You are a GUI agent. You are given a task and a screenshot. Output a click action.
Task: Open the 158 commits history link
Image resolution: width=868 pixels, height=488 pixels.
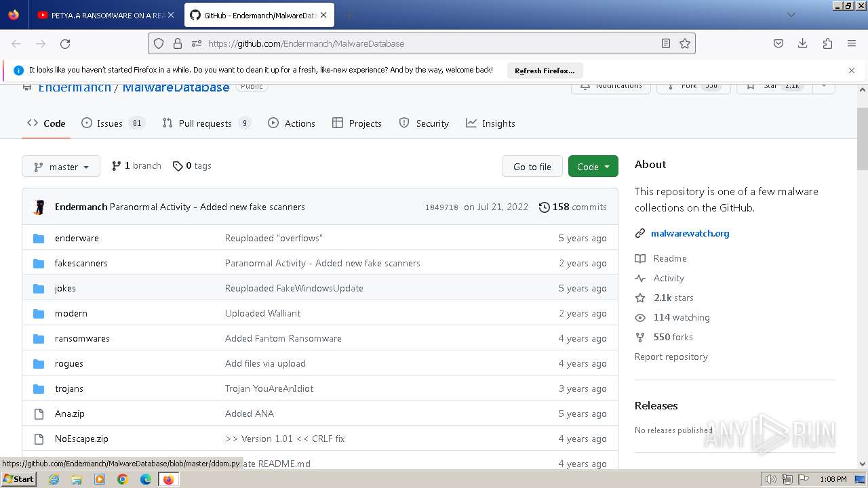click(x=572, y=207)
